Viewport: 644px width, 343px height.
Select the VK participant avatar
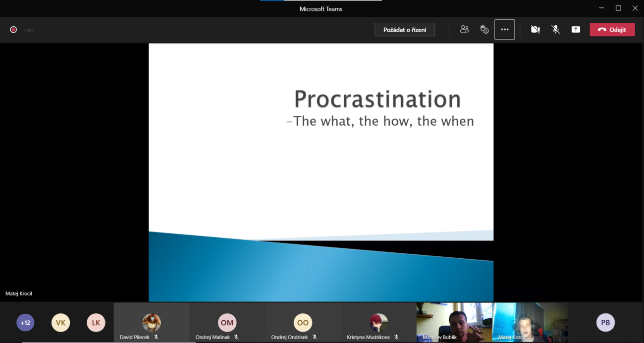click(60, 323)
